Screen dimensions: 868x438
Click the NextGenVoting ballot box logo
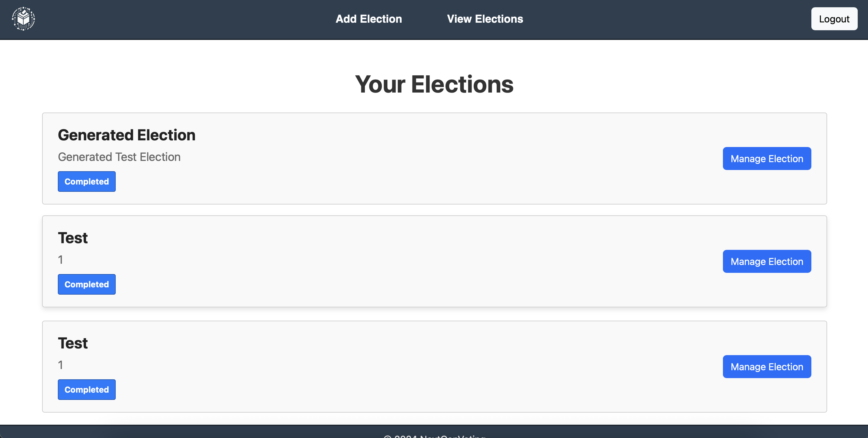click(23, 19)
